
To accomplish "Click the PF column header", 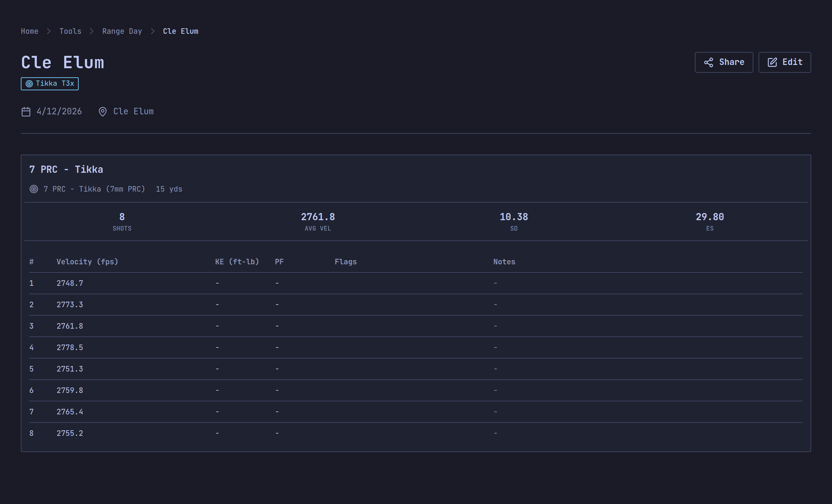I will coord(279,262).
